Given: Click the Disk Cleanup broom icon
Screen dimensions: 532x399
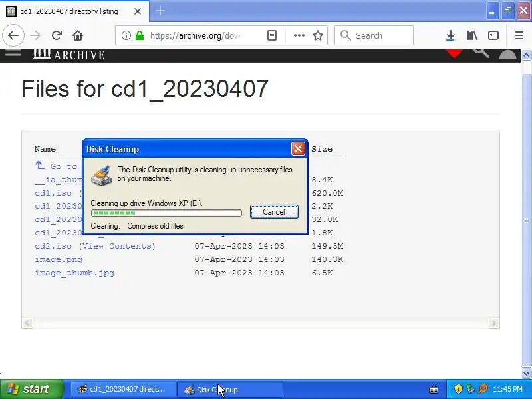Looking at the screenshot, I should 102,176.
